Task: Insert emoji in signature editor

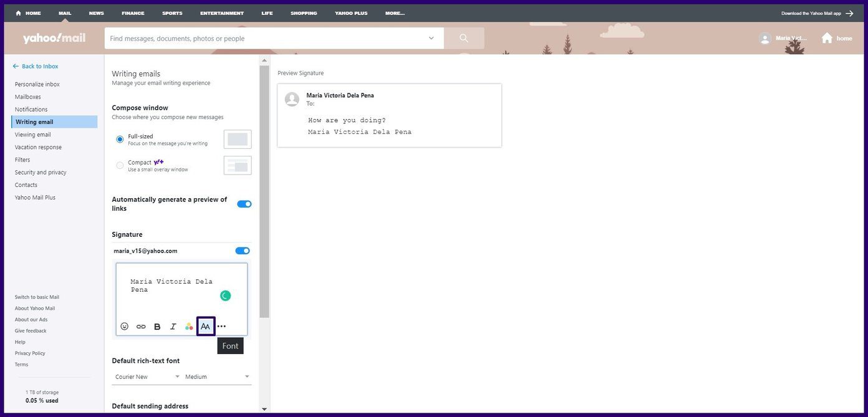Action: coord(124,327)
